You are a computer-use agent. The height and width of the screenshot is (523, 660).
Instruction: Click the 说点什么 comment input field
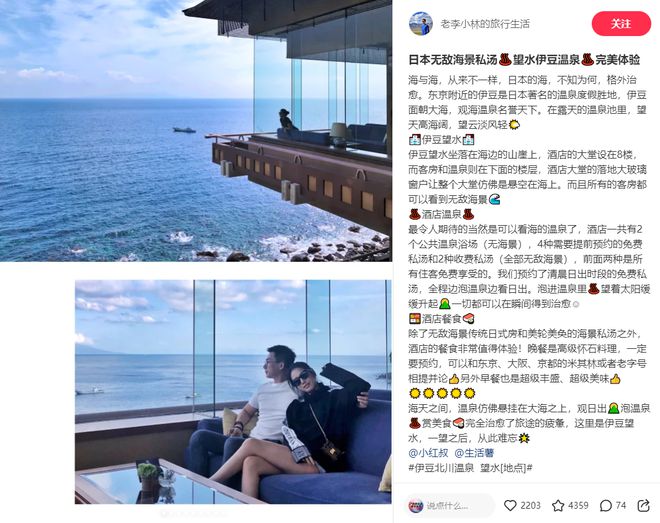[x=451, y=506]
